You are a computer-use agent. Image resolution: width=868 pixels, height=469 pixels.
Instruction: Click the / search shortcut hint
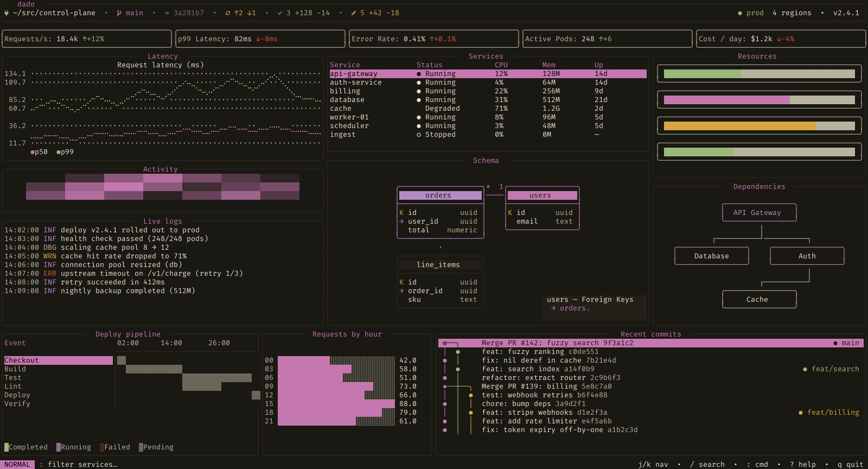pyautogui.click(x=707, y=465)
